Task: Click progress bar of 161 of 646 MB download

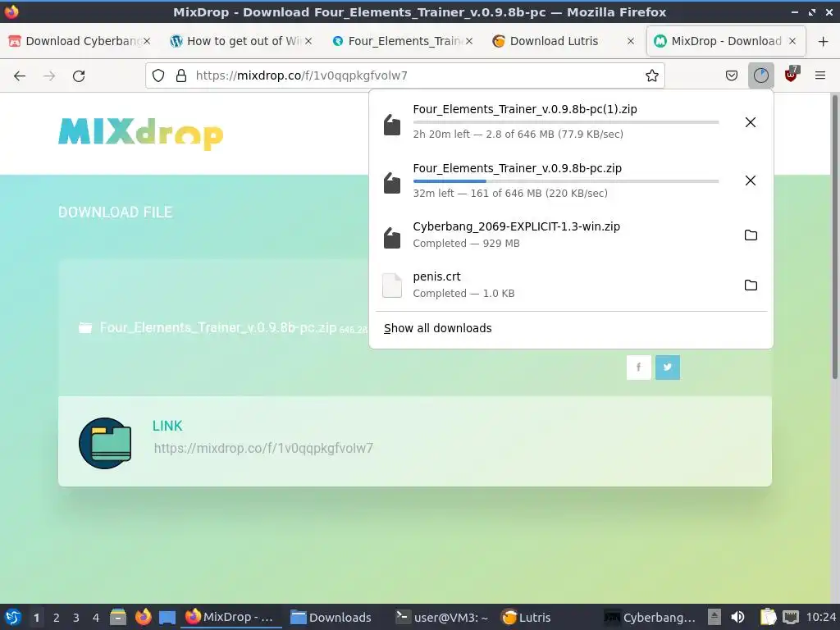Action: pyautogui.click(x=566, y=181)
